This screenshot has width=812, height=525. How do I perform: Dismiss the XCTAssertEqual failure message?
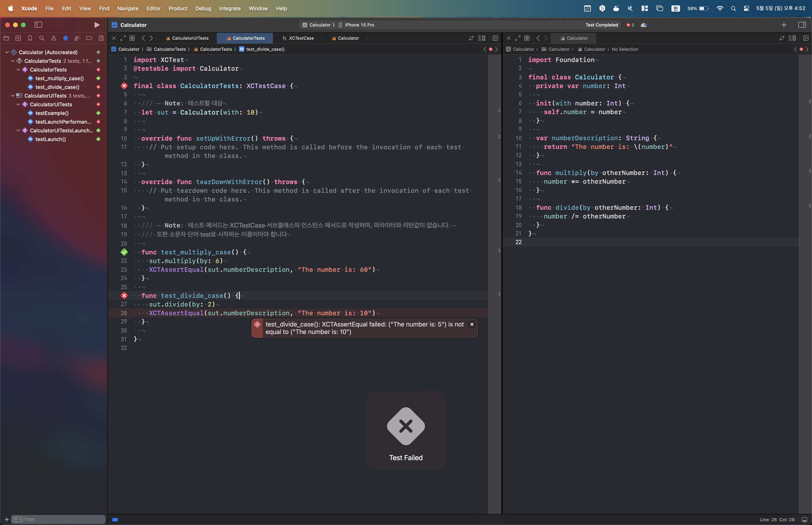click(x=472, y=324)
